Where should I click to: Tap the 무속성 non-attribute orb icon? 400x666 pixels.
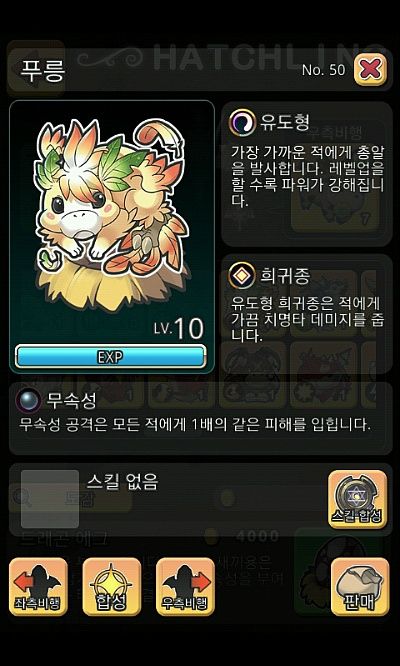click(x=29, y=401)
